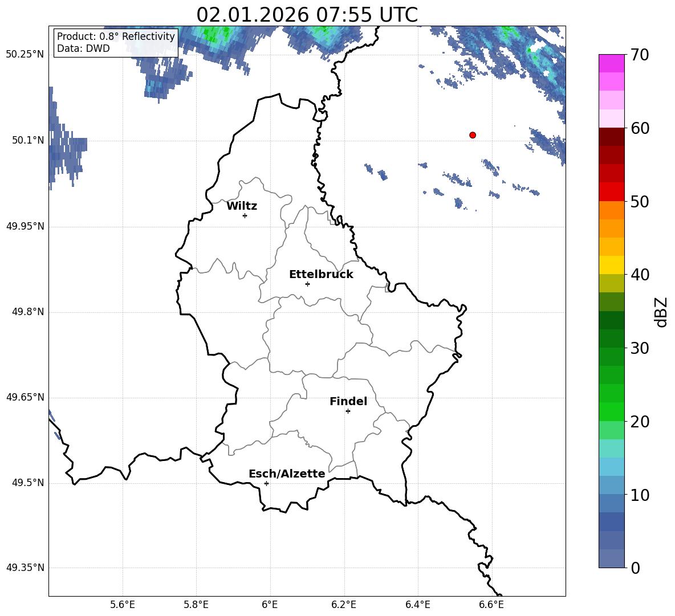Click the 49.65°N latitude label
Screen dimensions: 675x616
pos(25,397)
